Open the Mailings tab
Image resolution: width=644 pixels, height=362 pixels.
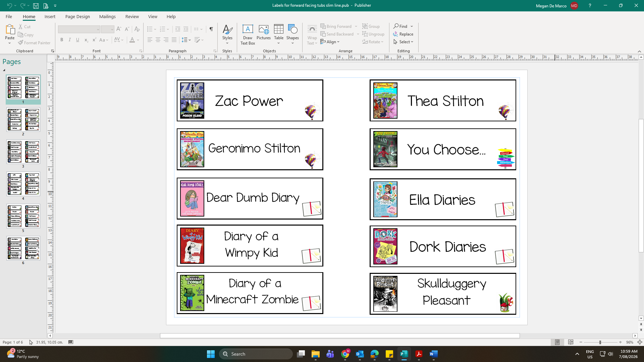click(107, 16)
